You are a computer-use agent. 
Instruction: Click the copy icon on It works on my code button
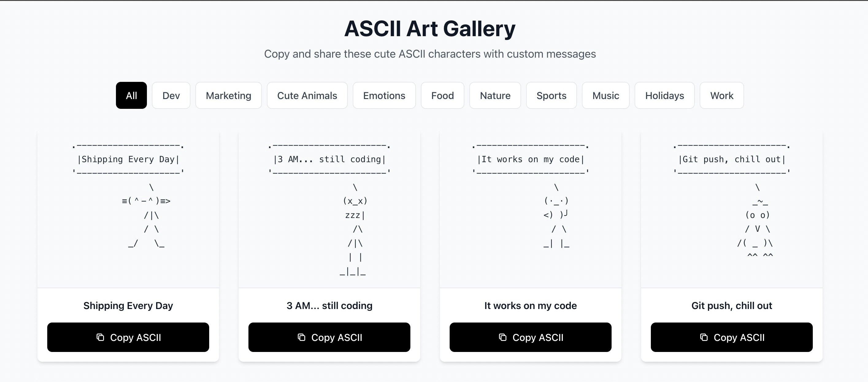[502, 337]
